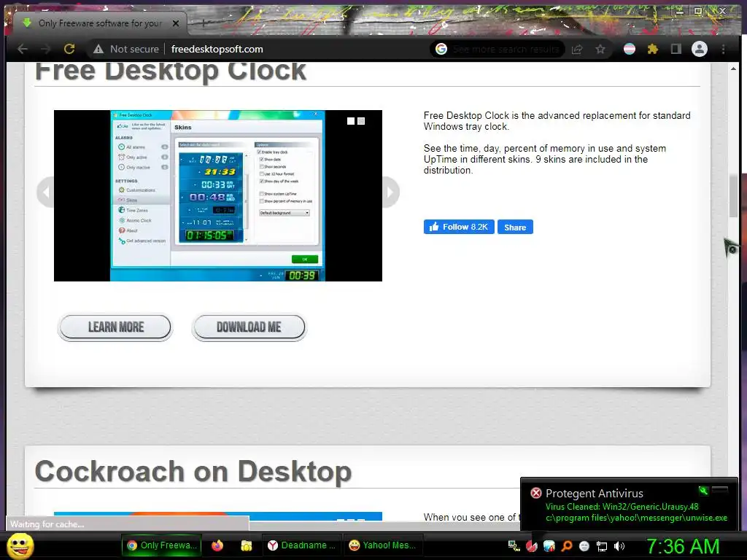This screenshot has height=560, width=747.
Task: Show previous slide in clock carousel
Action: coord(46,192)
